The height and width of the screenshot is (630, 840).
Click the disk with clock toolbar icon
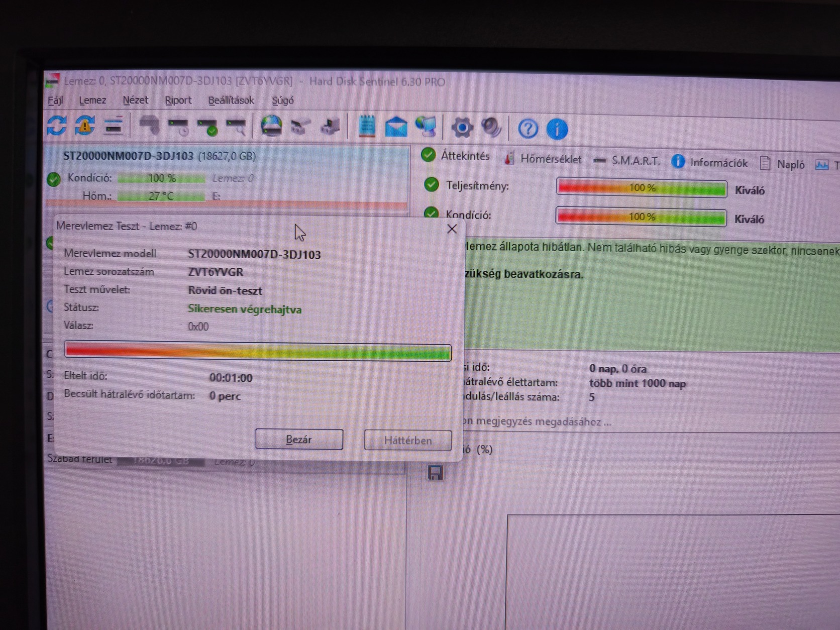[178, 127]
